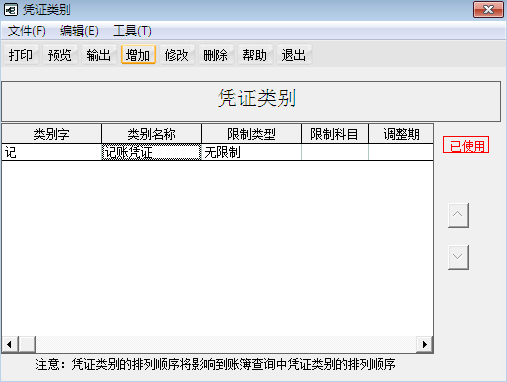Click the 打印 toolbar button
Image resolution: width=507 pixels, height=382 pixels.
(21, 55)
